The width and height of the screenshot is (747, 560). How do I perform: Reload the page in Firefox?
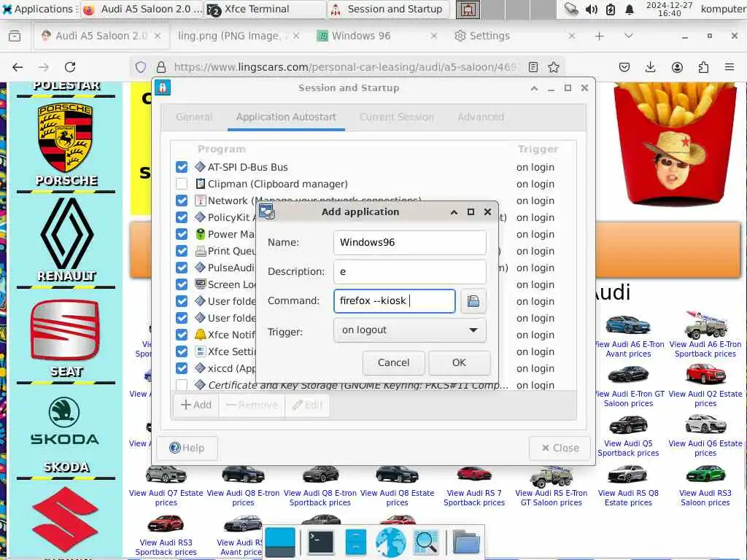point(70,67)
